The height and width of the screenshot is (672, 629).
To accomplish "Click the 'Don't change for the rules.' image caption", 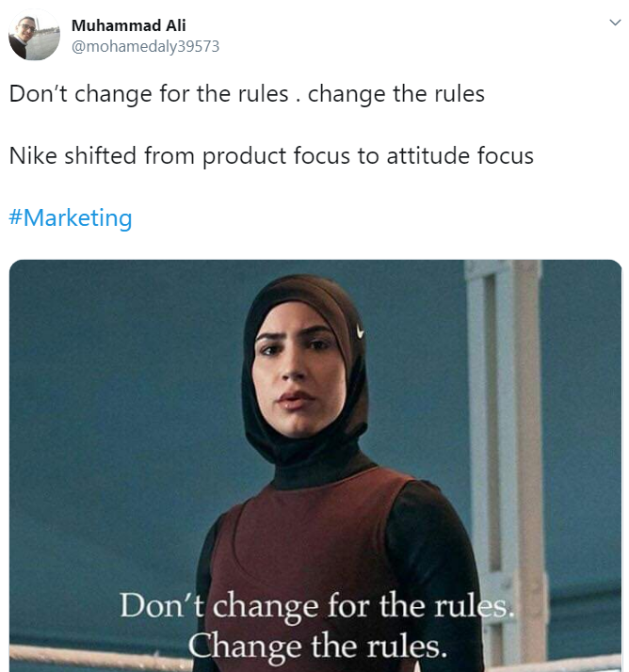I will click(317, 605).
